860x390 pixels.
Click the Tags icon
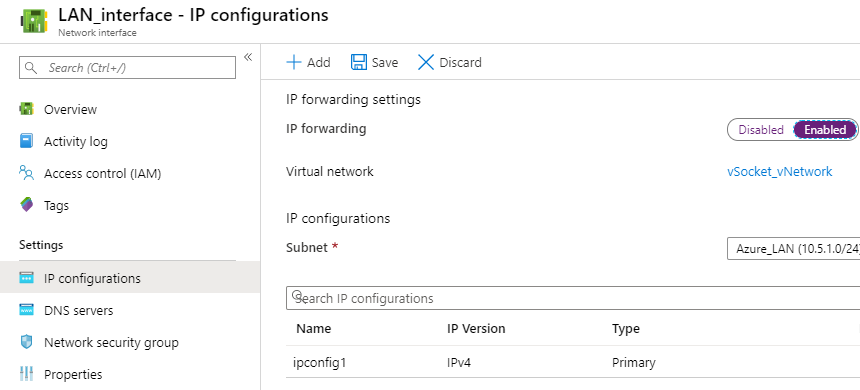(26, 205)
